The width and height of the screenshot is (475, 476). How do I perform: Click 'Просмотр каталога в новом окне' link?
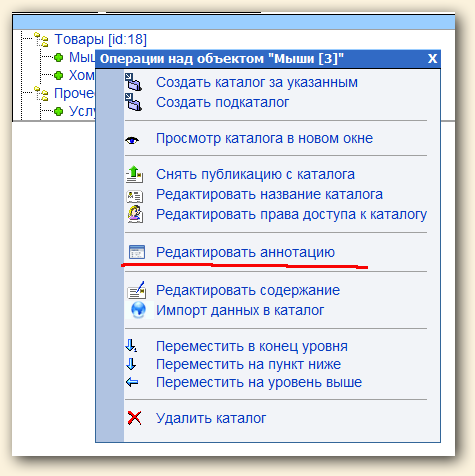click(264, 138)
